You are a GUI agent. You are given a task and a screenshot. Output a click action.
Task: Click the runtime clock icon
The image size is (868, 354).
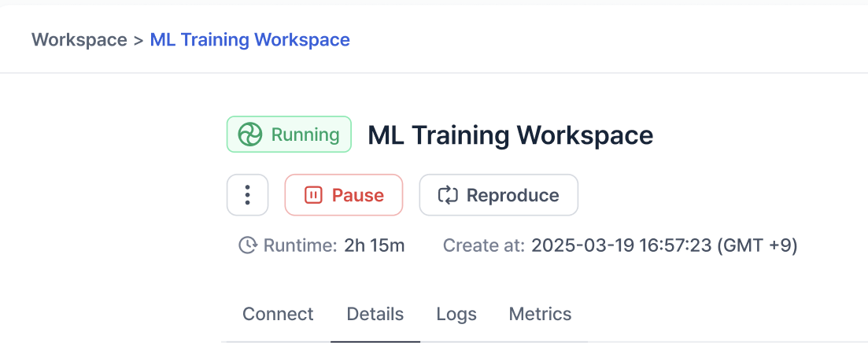pos(247,245)
